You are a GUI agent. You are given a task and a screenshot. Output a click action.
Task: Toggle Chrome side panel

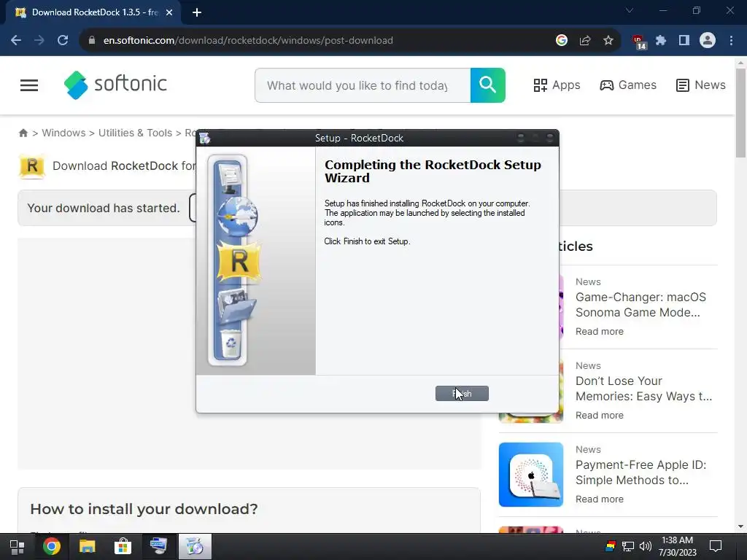[684, 41]
